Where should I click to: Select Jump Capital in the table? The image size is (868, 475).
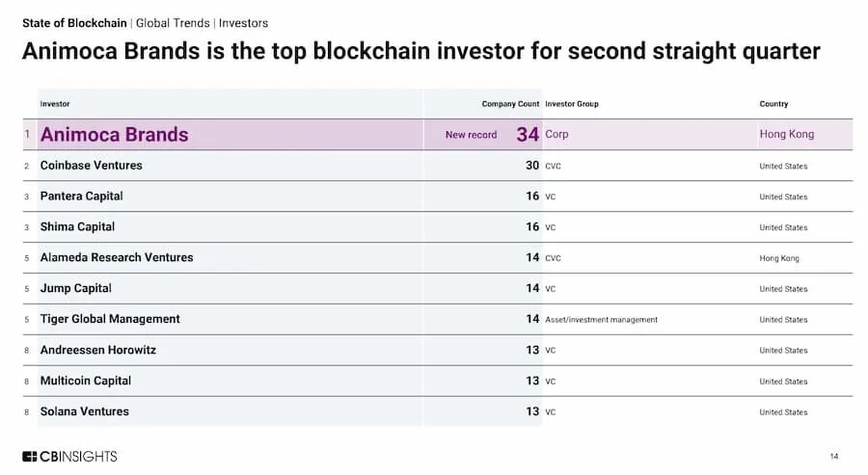pyautogui.click(x=75, y=289)
